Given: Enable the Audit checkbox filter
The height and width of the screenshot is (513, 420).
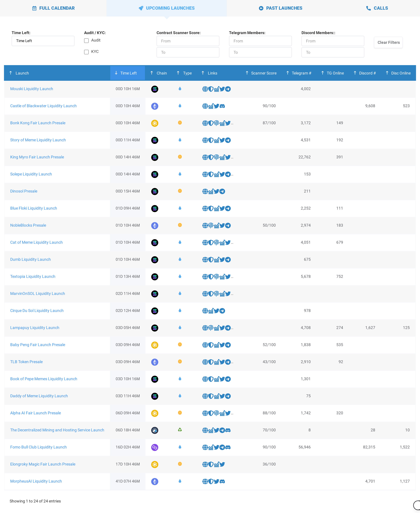Looking at the screenshot, I should point(86,41).
